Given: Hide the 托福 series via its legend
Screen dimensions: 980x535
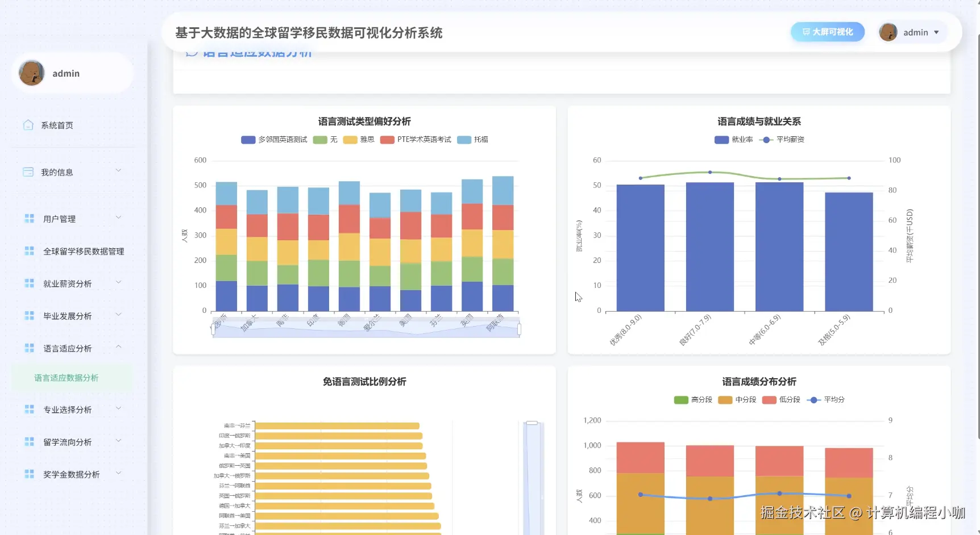Looking at the screenshot, I should [x=474, y=139].
